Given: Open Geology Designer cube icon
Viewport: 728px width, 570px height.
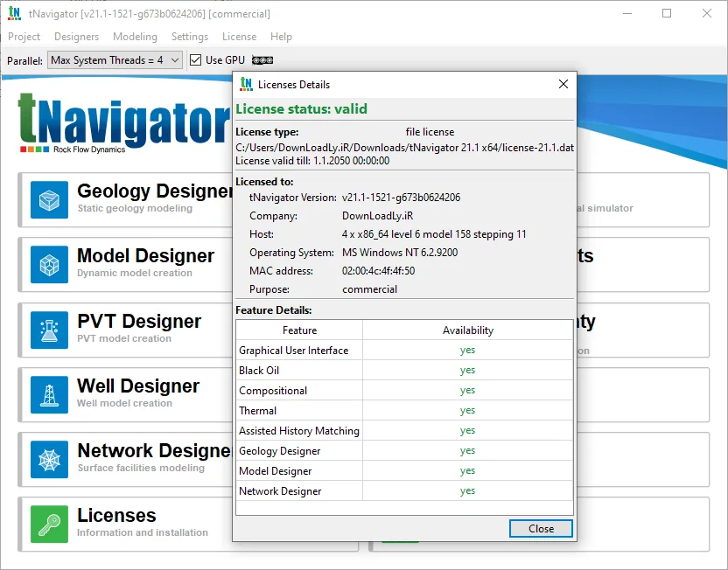Looking at the screenshot, I should tap(49, 200).
